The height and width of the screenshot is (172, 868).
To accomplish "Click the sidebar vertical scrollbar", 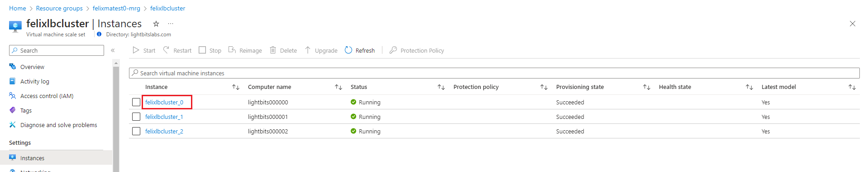I will click(x=116, y=118).
